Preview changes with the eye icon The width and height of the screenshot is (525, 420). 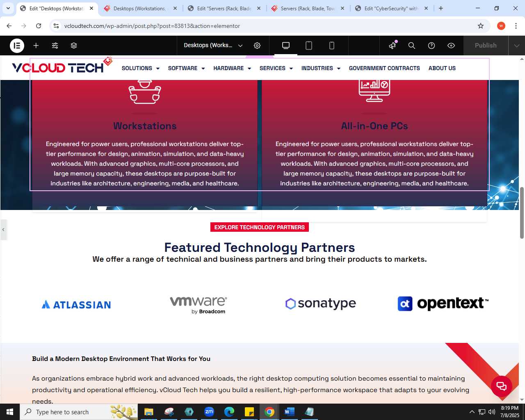451,46
